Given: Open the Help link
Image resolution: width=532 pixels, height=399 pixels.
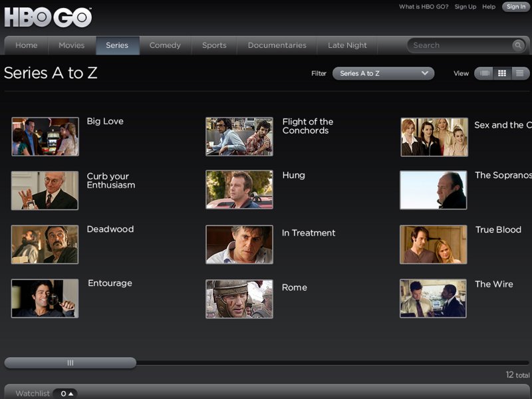Looking at the screenshot, I should coord(489,7).
